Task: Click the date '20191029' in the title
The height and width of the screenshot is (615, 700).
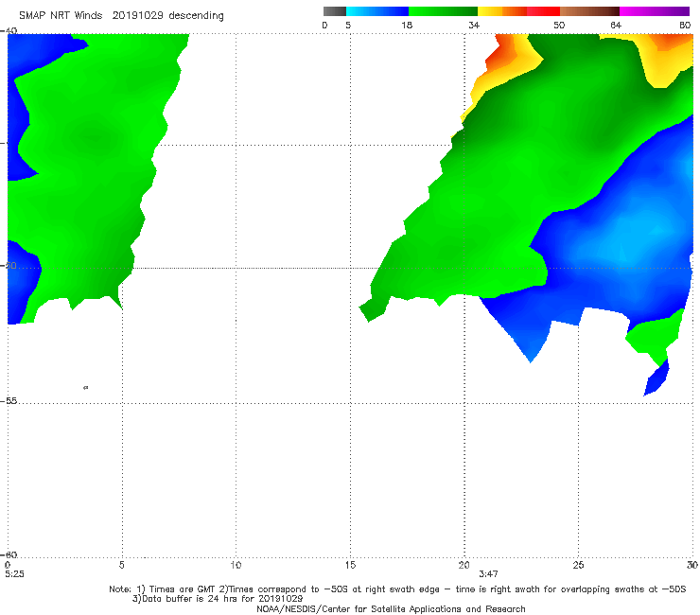Action: tap(137, 16)
